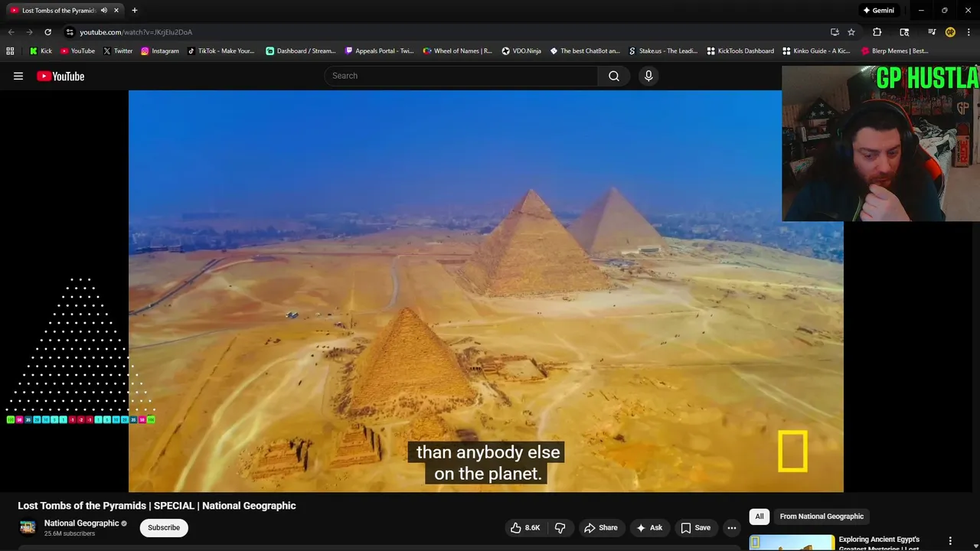Mute the tab via speaker icon
The width and height of the screenshot is (980, 551).
[104, 11]
